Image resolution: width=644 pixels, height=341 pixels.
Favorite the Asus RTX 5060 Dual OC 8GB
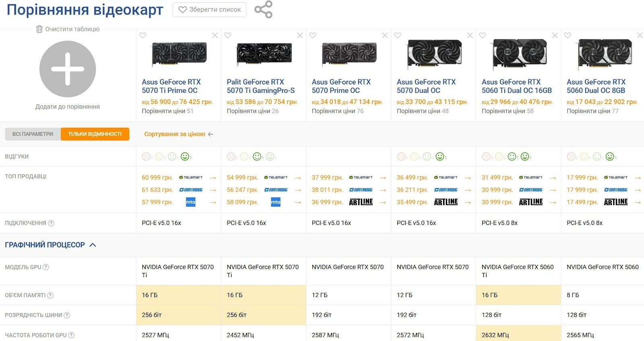point(568,35)
